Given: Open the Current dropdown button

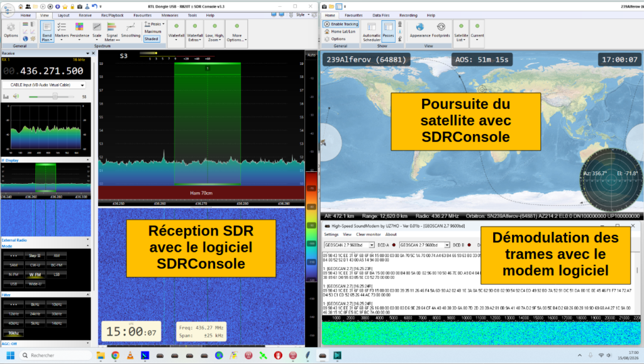Looking at the screenshot, I should 477,33.
